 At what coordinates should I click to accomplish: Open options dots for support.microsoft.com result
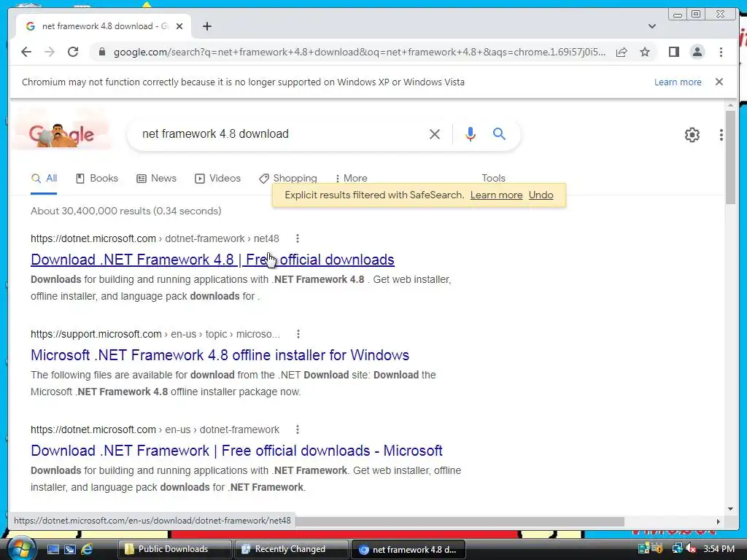pyautogui.click(x=298, y=334)
